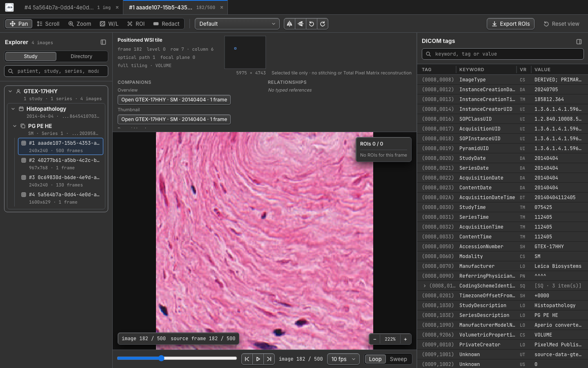This screenshot has height=368, width=588.
Task: Sort by TAG column header
Action: tap(427, 70)
